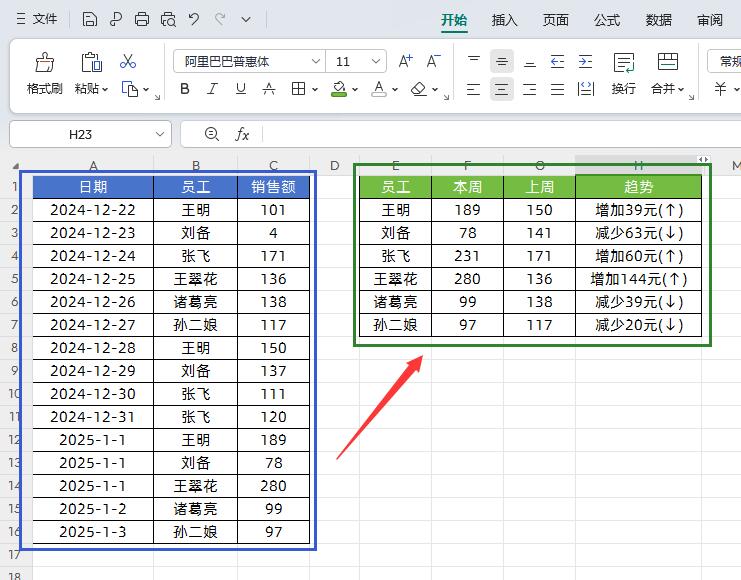Screen dimensions: 741x580
Task: Apply the green fill color
Action: (x=339, y=89)
